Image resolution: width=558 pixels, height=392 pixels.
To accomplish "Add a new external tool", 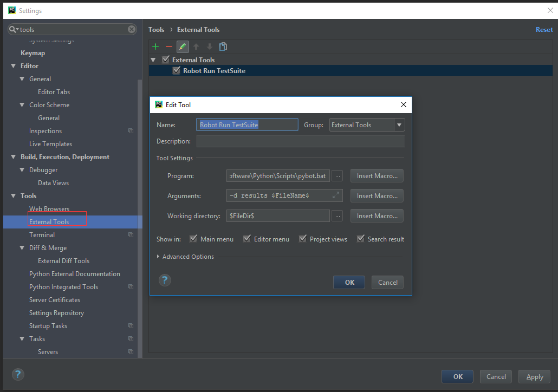I will [155, 47].
